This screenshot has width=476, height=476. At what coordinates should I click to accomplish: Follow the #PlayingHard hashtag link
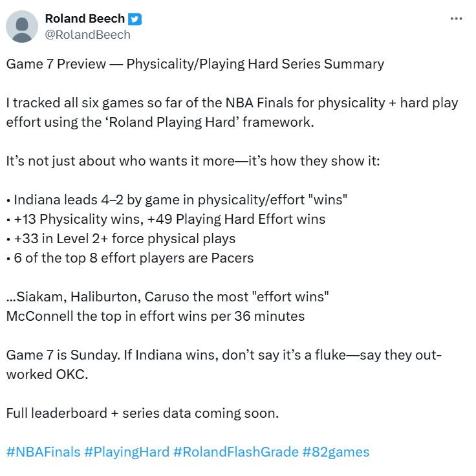click(127, 451)
